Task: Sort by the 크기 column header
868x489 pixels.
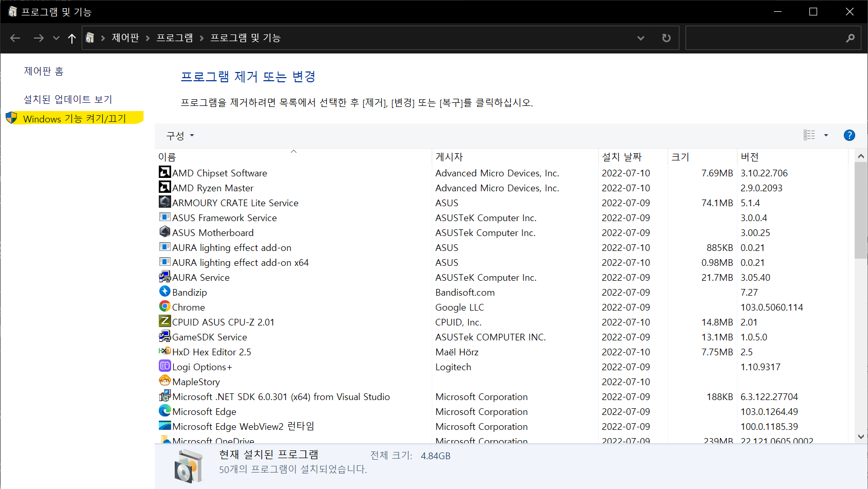Action: (703, 157)
